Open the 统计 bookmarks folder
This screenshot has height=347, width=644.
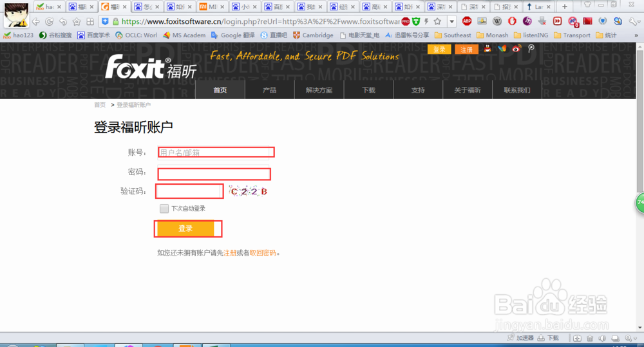pyautogui.click(x=606, y=35)
